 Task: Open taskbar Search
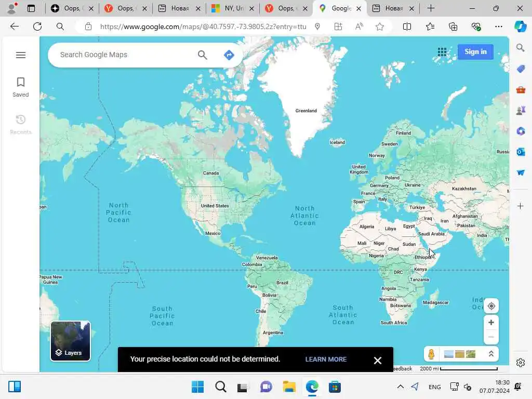(220, 387)
